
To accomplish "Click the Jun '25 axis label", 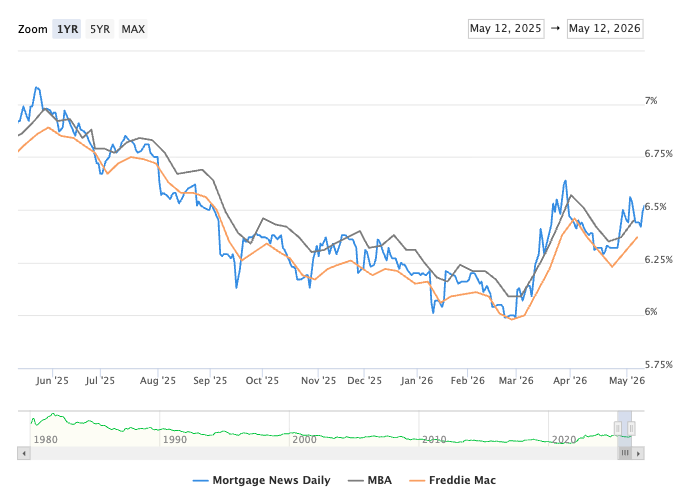I will (x=52, y=380).
